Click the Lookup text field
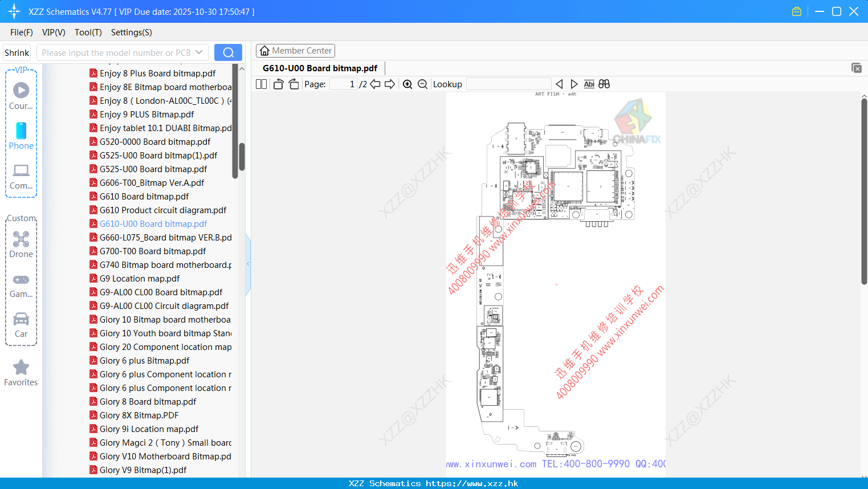The width and height of the screenshot is (868, 489). click(x=508, y=84)
